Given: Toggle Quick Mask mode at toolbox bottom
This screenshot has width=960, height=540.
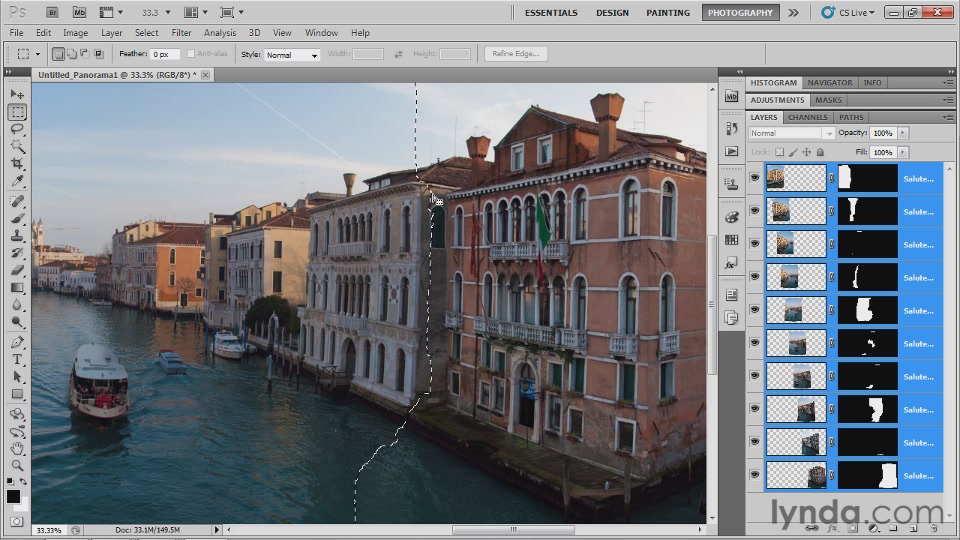Looking at the screenshot, I should [x=17, y=522].
